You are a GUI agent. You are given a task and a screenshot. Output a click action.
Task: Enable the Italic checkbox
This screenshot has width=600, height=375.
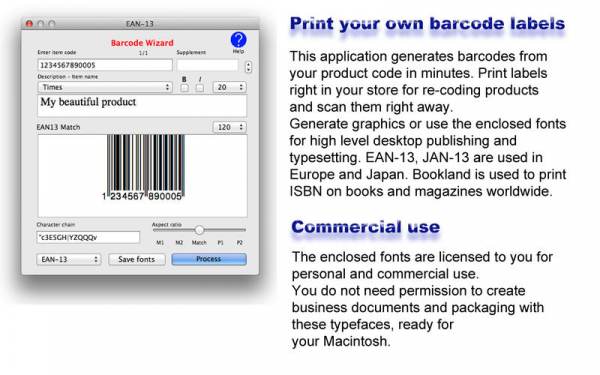(200, 88)
